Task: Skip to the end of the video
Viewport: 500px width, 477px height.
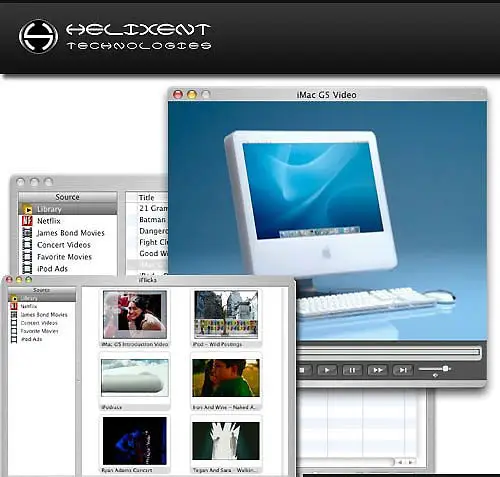Action: 403,370
